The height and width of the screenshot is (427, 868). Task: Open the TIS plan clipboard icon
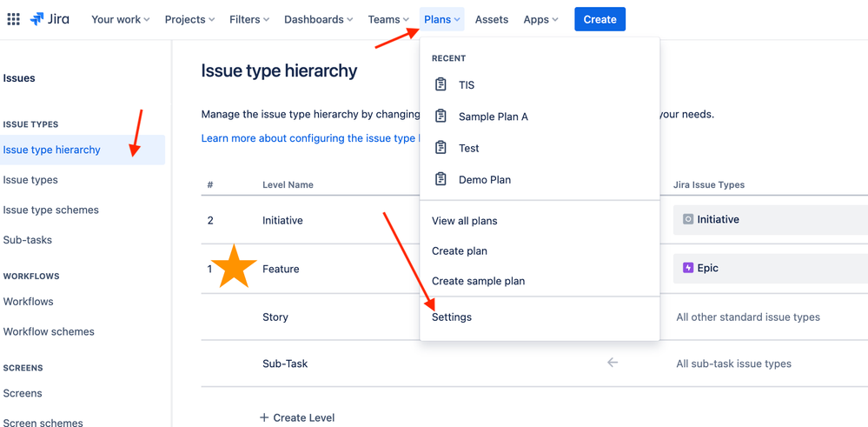[441, 84]
